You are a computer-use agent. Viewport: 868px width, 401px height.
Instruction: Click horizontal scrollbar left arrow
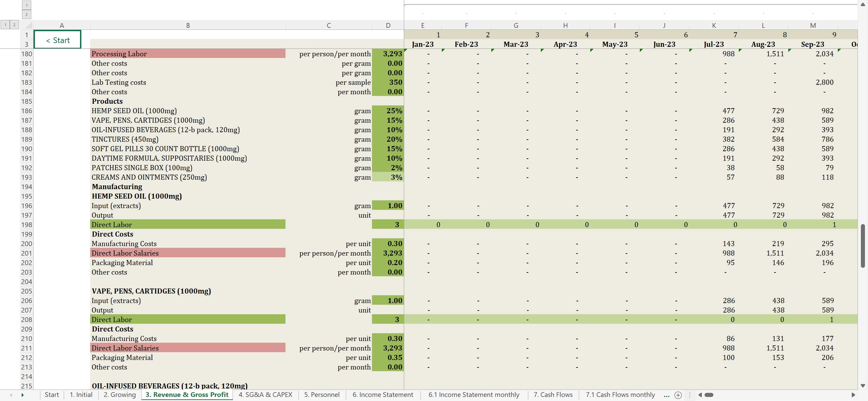pyautogui.click(x=700, y=395)
